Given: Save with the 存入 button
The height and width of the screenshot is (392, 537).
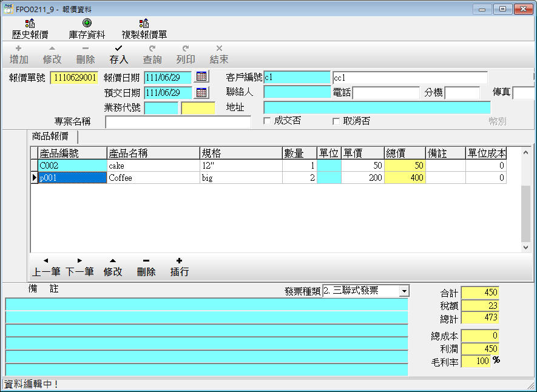Looking at the screenshot, I should point(118,55).
